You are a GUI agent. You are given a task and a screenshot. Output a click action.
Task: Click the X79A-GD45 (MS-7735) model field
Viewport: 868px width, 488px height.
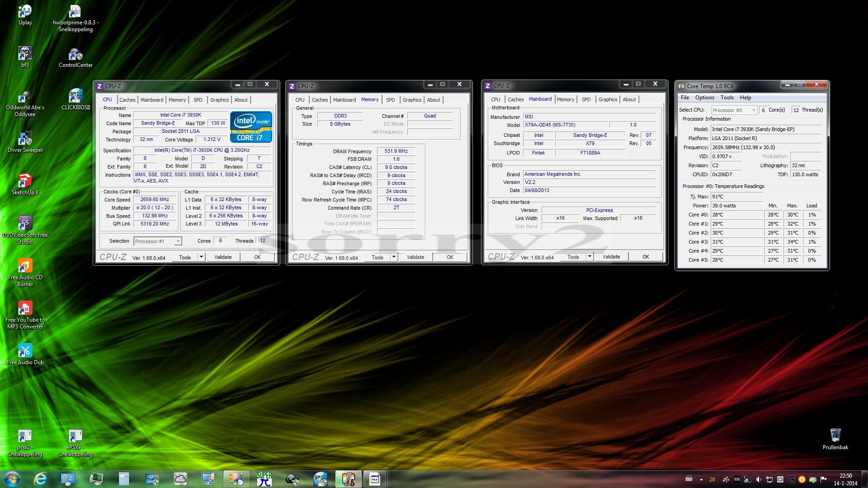point(565,125)
